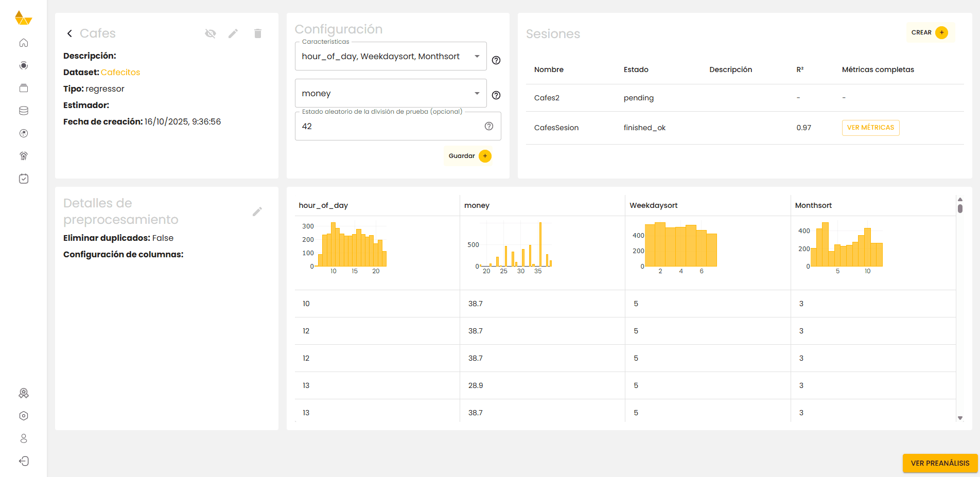Open the award badge icon in sidebar
The image size is (980, 477).
pyautogui.click(x=24, y=393)
